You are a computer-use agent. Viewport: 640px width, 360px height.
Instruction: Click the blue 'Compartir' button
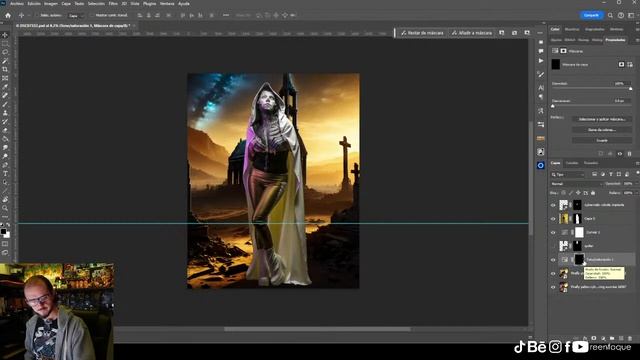pyautogui.click(x=591, y=15)
